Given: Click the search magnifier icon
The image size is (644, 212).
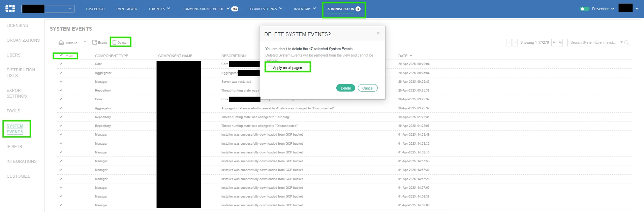Looking at the screenshot, I should click(x=626, y=42).
